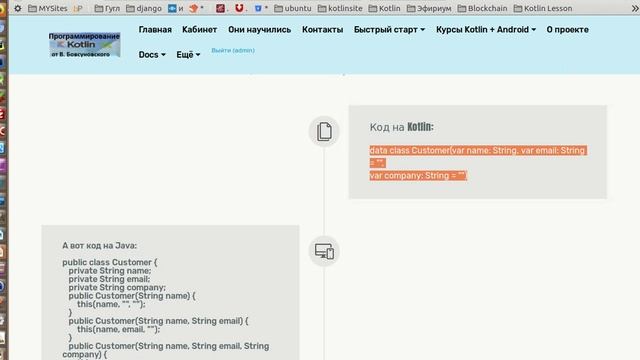Open the bookmark labeled P next to MYSites
The height and width of the screenshot is (360, 640).
pyautogui.click(x=78, y=8)
